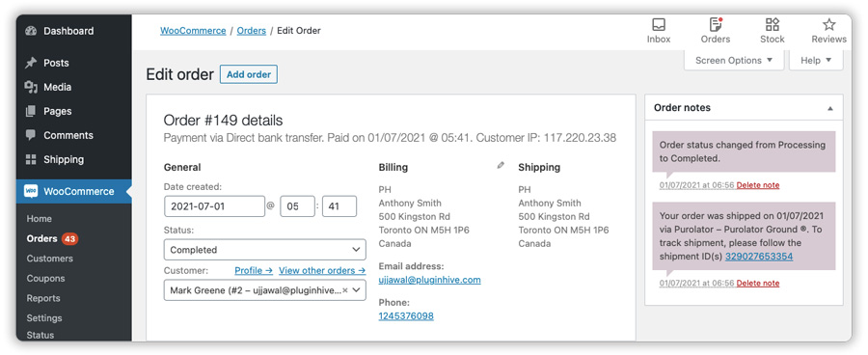Open the Dashboard gauge icon

(x=31, y=31)
